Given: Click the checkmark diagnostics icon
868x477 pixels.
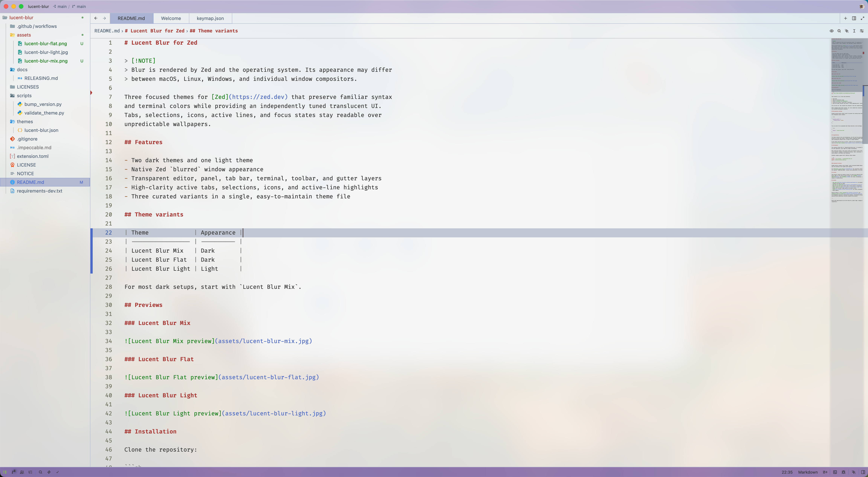Looking at the screenshot, I should click(x=57, y=472).
